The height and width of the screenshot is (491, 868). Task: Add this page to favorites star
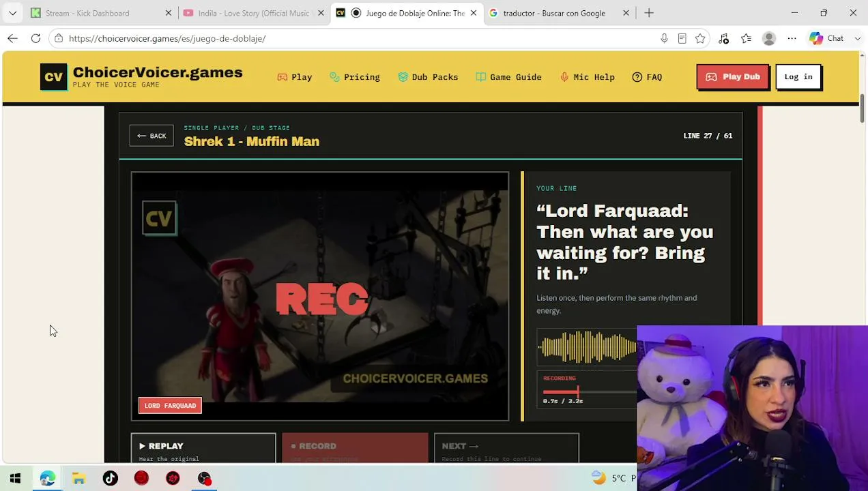pyautogui.click(x=700, y=38)
